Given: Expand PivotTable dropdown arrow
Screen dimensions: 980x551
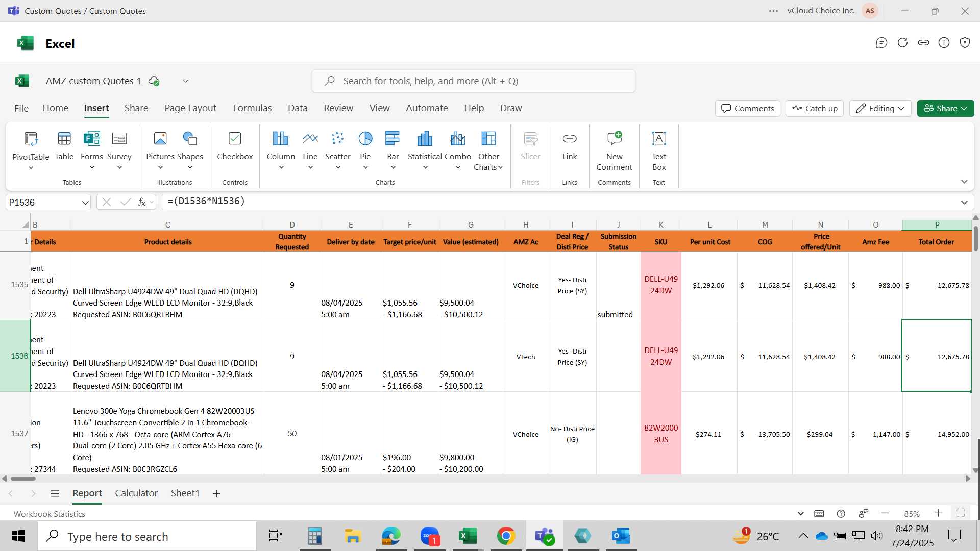Looking at the screenshot, I should click(x=31, y=168).
